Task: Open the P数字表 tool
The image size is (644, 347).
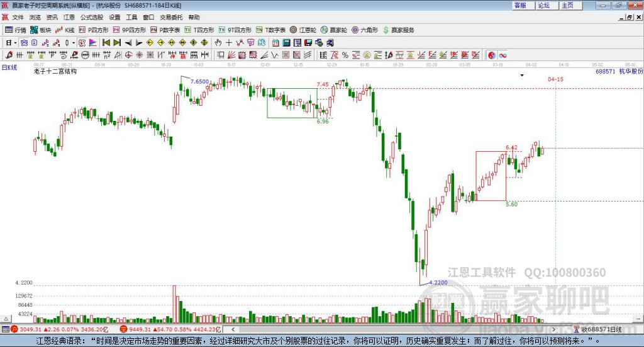Action: click(x=165, y=30)
